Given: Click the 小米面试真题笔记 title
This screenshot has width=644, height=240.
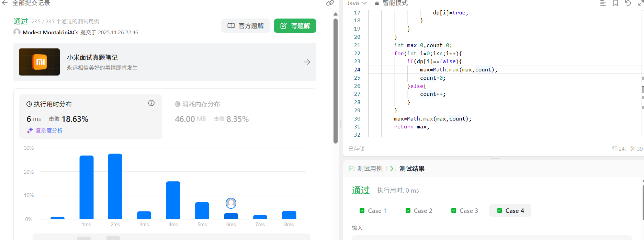Looking at the screenshot, I should coord(92,57).
